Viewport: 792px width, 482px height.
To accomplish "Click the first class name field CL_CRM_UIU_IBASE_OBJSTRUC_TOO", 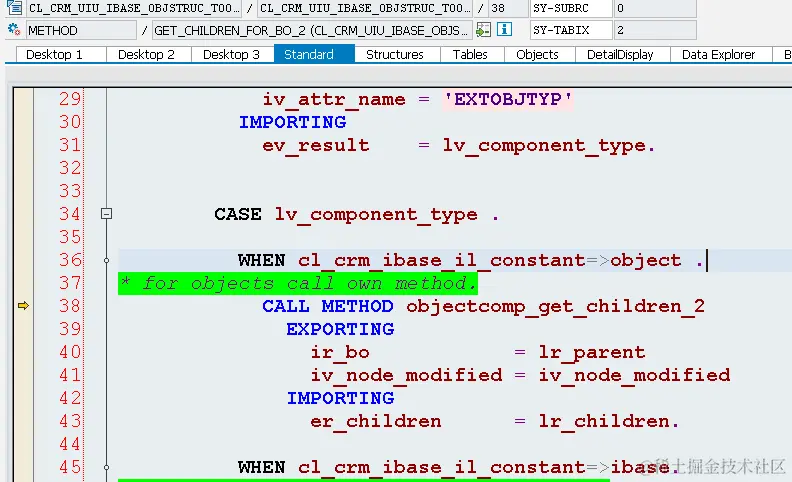I will click(133, 8).
